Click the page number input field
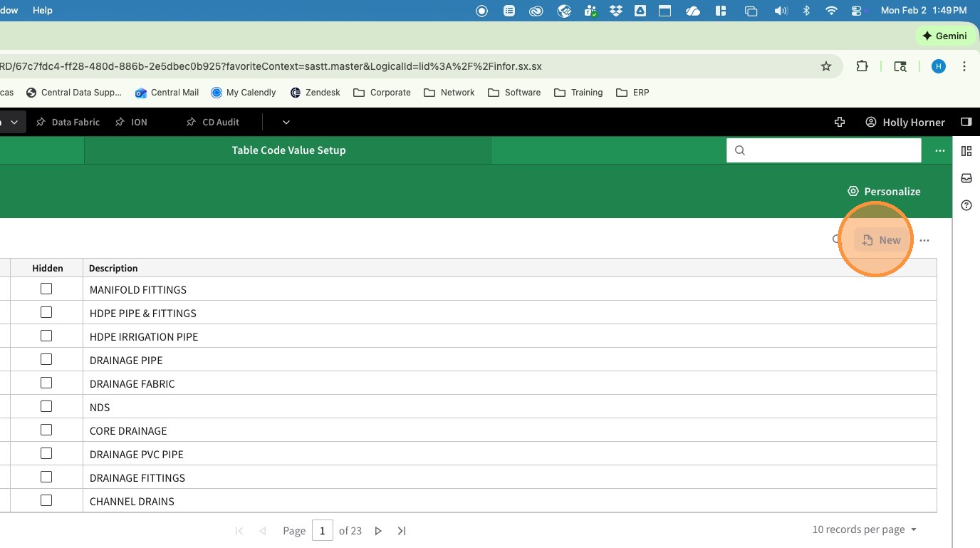 click(x=323, y=530)
